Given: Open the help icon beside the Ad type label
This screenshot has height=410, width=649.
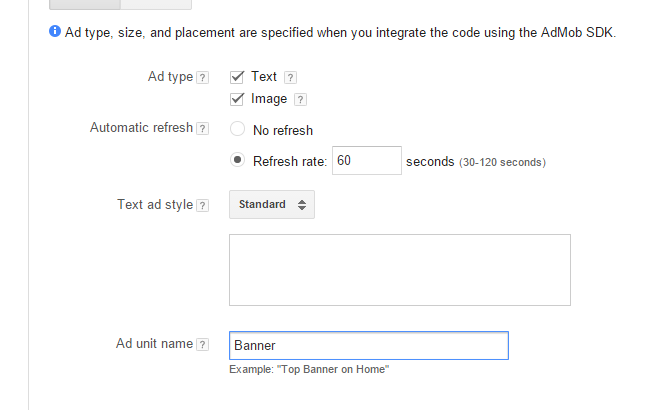Looking at the screenshot, I should click(x=203, y=77).
